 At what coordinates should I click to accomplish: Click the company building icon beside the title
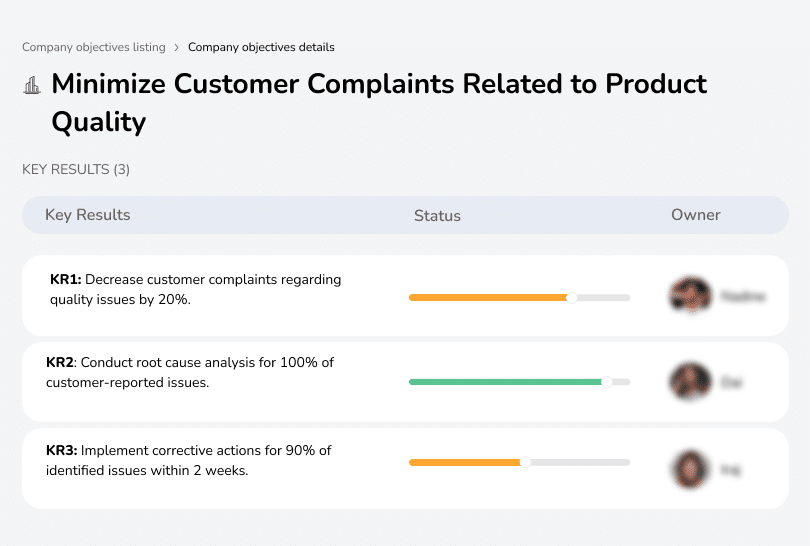click(x=32, y=85)
